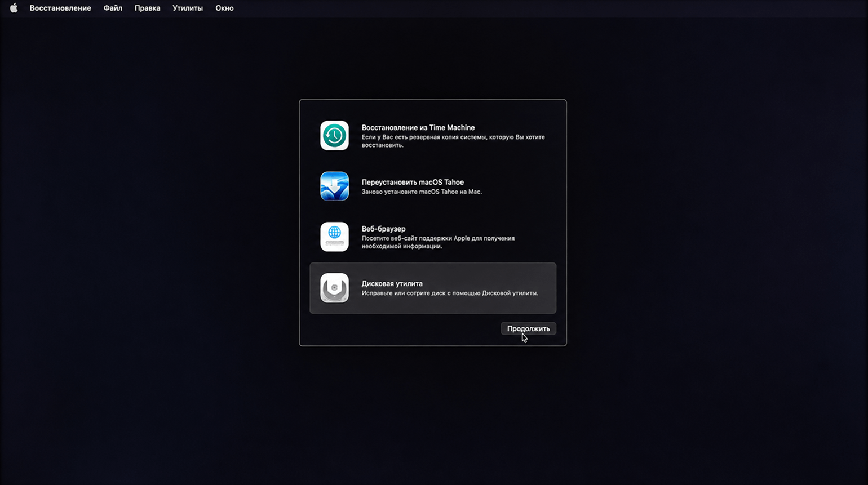868x485 pixels.
Task: Click the Time Machine restore icon
Action: click(334, 136)
